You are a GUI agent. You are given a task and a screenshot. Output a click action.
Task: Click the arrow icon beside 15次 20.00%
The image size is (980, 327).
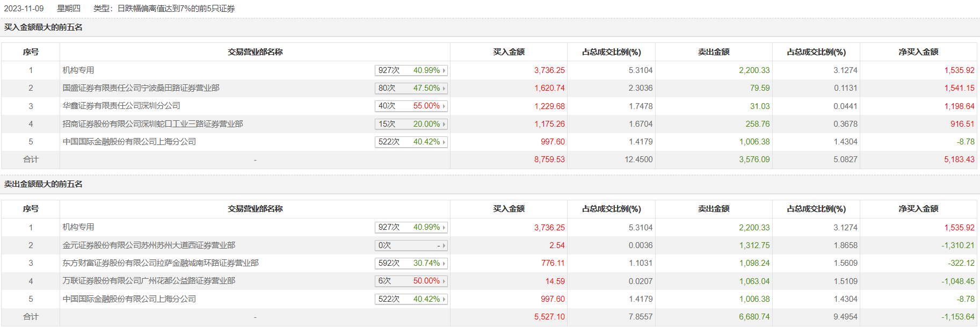click(444, 124)
